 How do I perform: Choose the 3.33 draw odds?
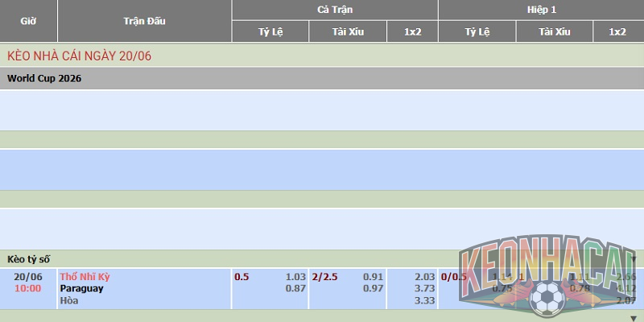coord(425,300)
